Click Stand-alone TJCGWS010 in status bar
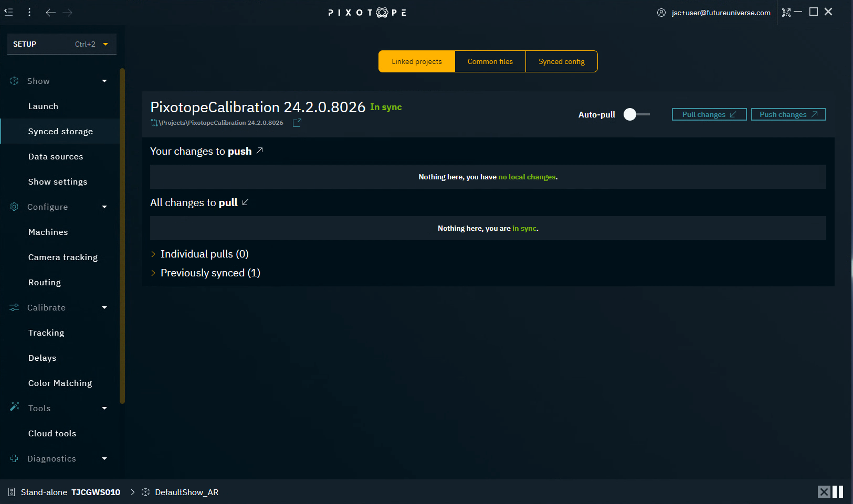Viewport: 853px width, 504px height. point(70,492)
